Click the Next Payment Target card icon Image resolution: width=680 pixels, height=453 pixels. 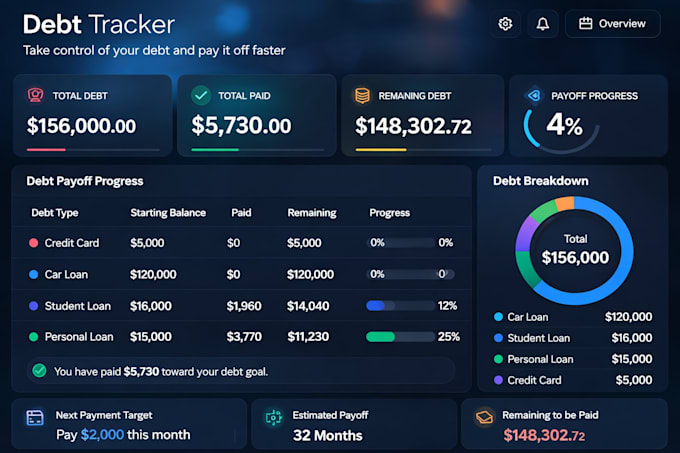[35, 418]
